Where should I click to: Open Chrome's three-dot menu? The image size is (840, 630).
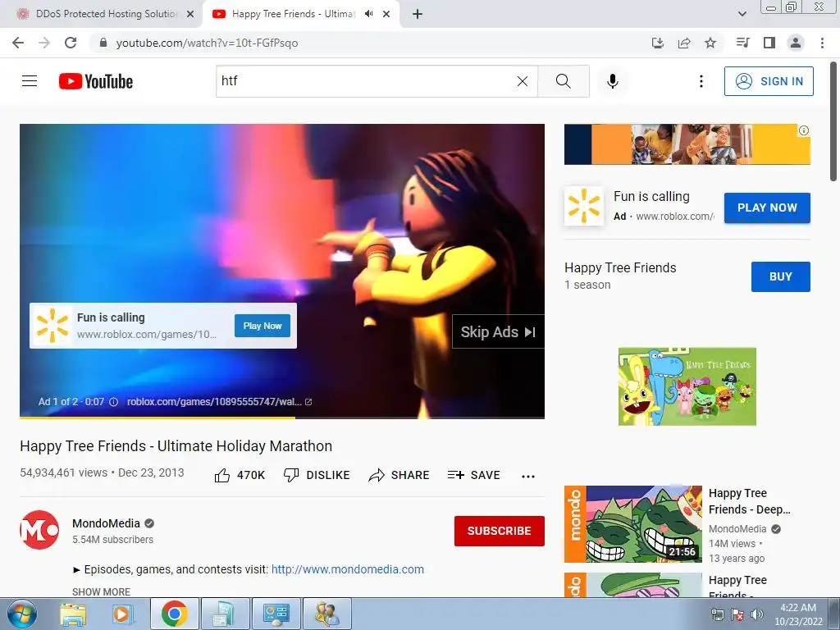pos(822,43)
